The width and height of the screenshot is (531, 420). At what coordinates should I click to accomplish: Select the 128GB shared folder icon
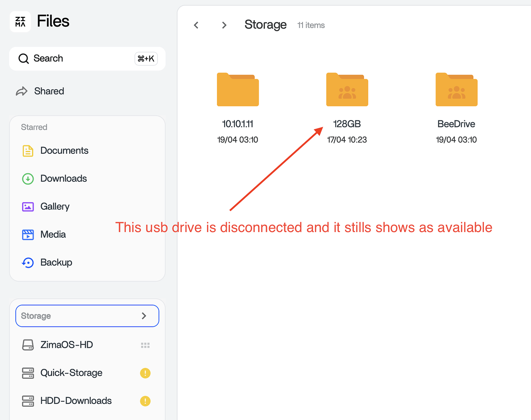tap(347, 90)
